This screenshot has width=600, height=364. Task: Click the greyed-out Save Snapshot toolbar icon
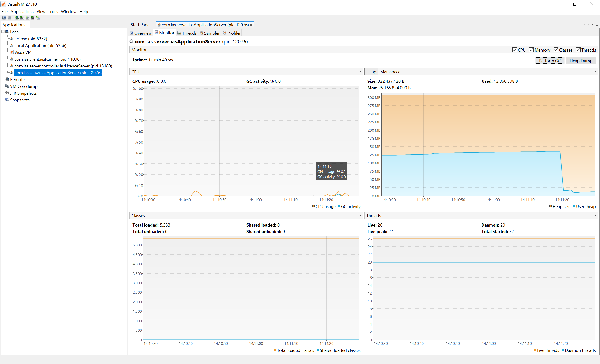[10, 18]
